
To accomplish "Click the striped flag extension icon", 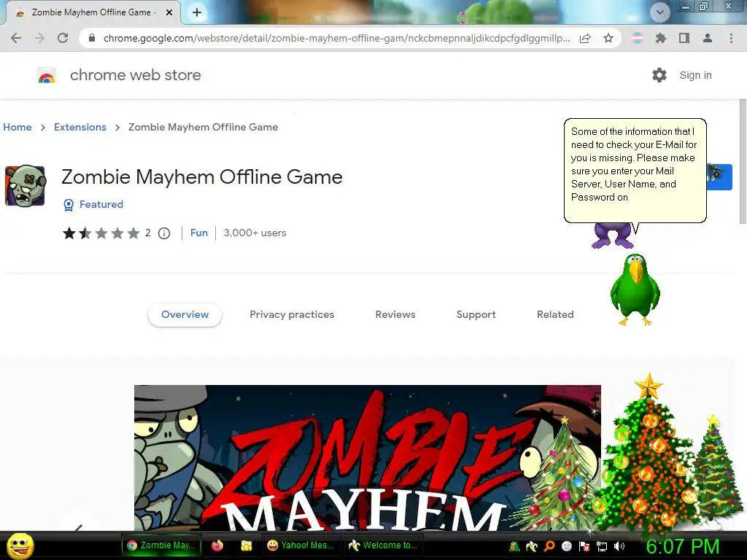I will [637, 38].
